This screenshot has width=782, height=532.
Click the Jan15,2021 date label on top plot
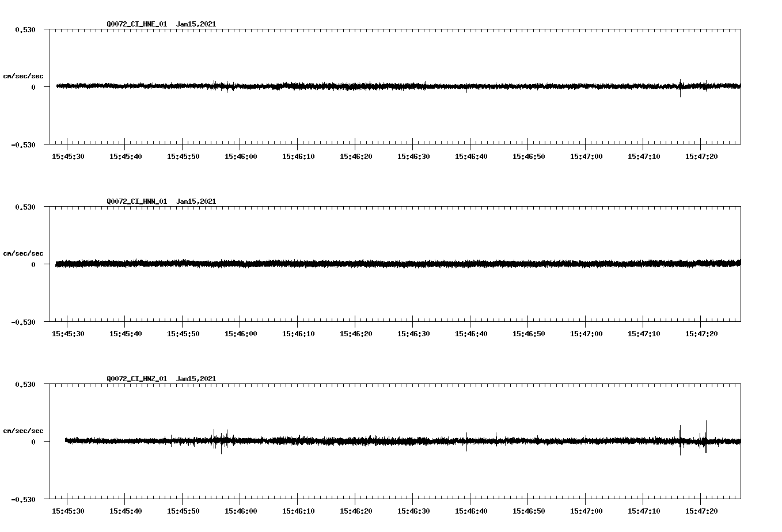tap(197, 24)
